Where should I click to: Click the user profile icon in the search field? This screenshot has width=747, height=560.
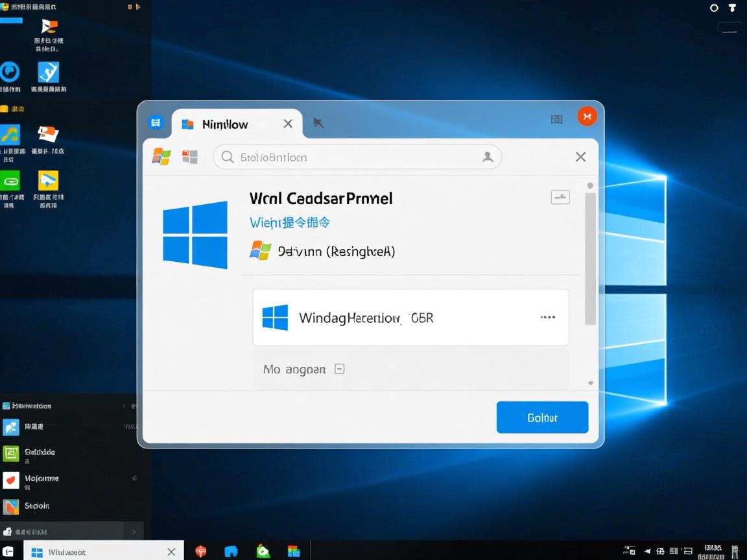point(488,156)
